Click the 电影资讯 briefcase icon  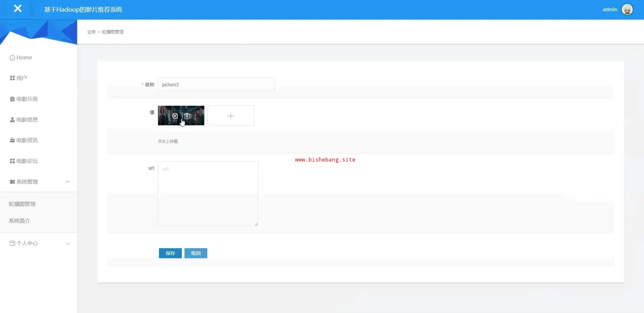12,140
